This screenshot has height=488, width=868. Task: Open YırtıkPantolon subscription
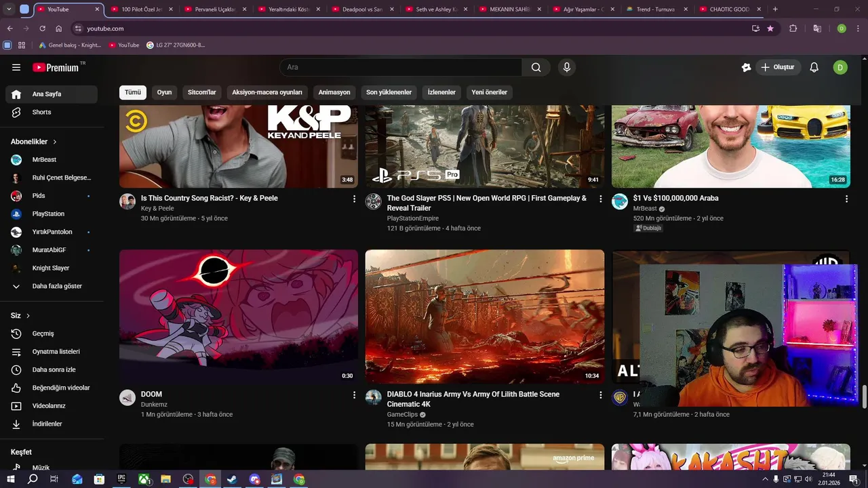pos(52,232)
